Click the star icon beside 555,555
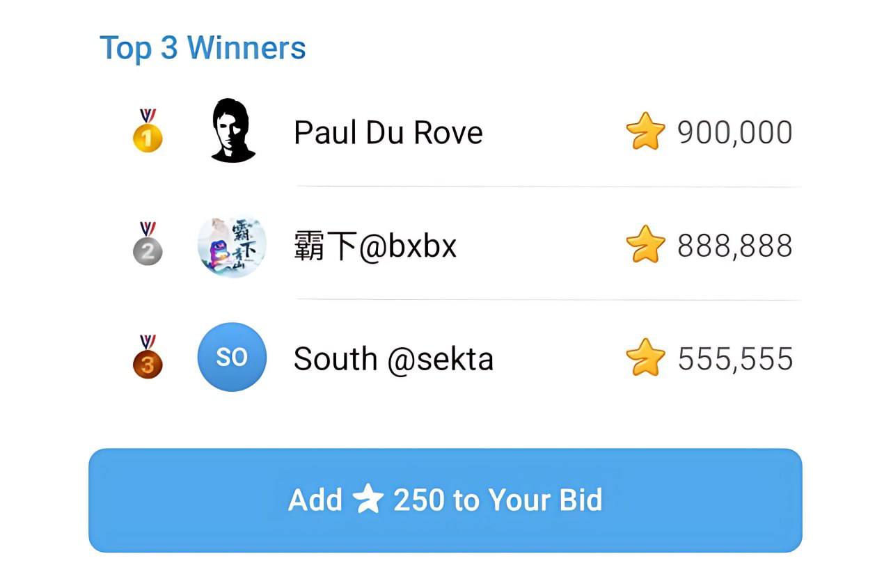 tap(645, 358)
